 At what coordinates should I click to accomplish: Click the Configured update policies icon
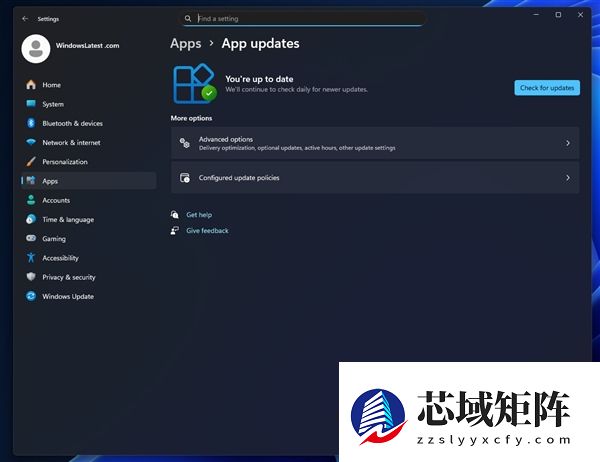pos(185,178)
